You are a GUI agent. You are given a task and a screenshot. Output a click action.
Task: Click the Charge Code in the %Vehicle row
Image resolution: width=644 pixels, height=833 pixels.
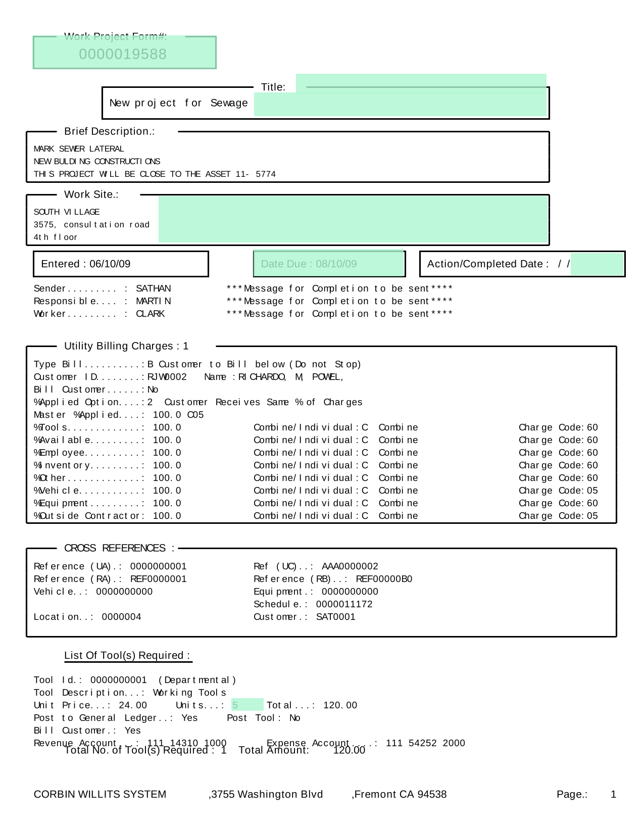pyautogui.click(x=558, y=491)
